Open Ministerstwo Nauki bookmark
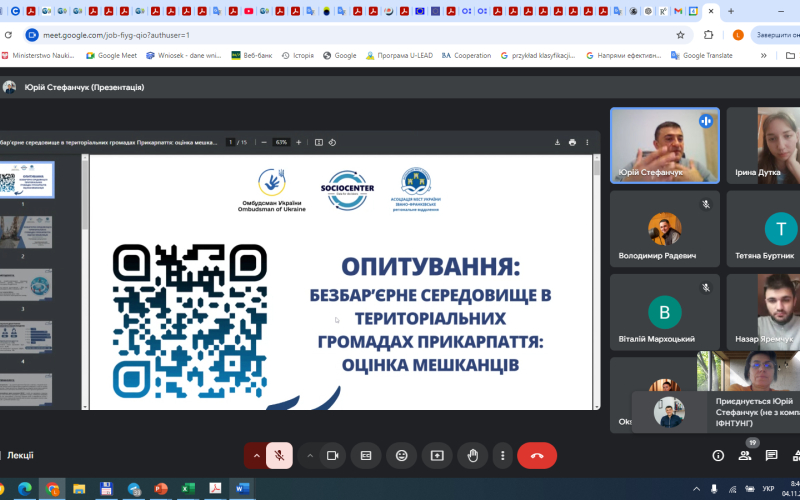 38,56
